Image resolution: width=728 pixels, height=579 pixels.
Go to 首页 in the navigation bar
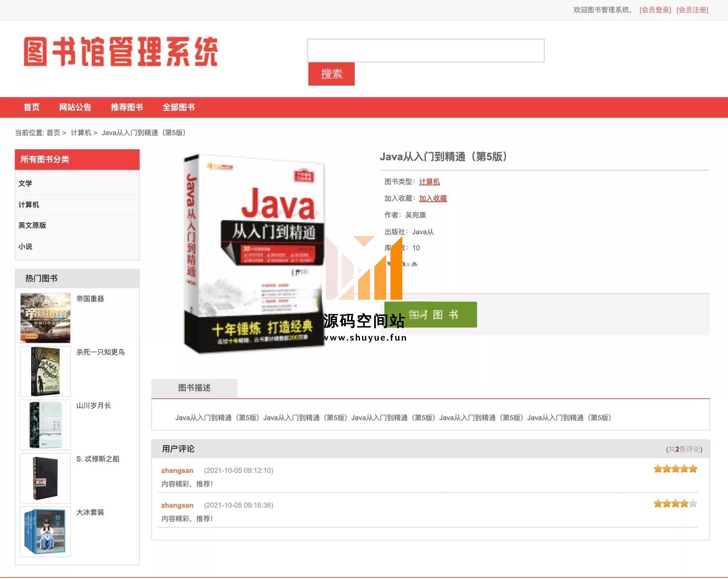[31, 107]
